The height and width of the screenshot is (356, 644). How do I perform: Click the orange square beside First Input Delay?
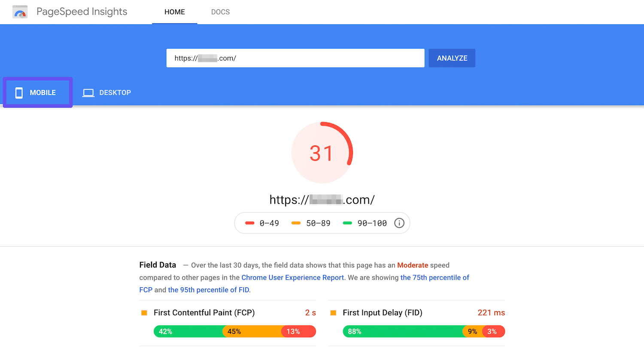(334, 312)
